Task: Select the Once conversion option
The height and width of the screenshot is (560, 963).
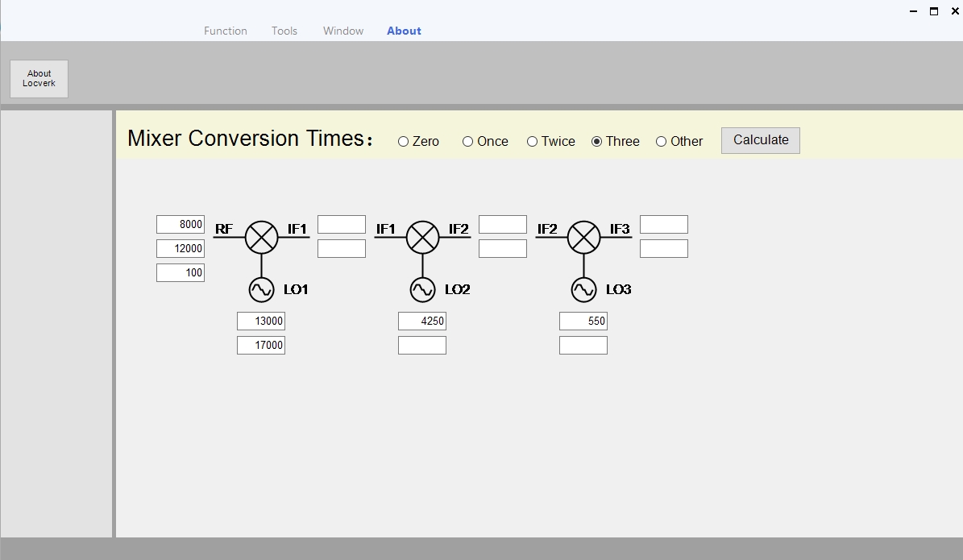Action: click(x=468, y=142)
